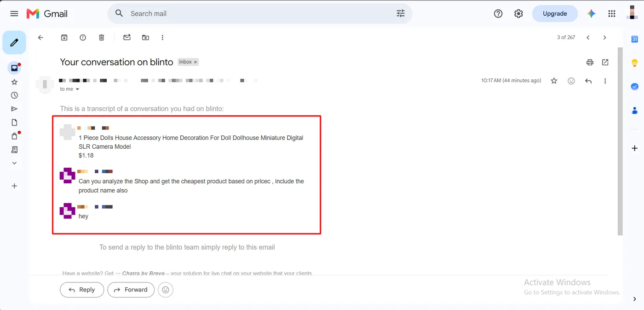Click the 'Chatra by Brevo' link

click(x=144, y=274)
